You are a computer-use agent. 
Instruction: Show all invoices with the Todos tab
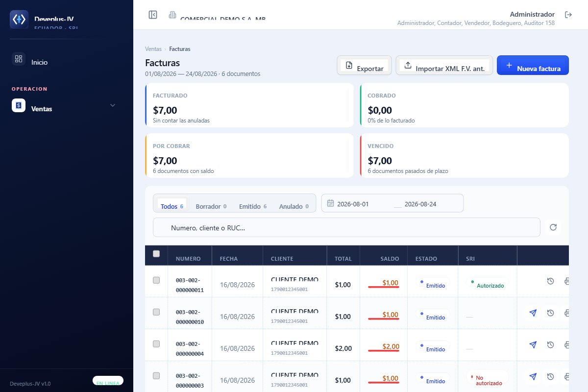[171, 204]
